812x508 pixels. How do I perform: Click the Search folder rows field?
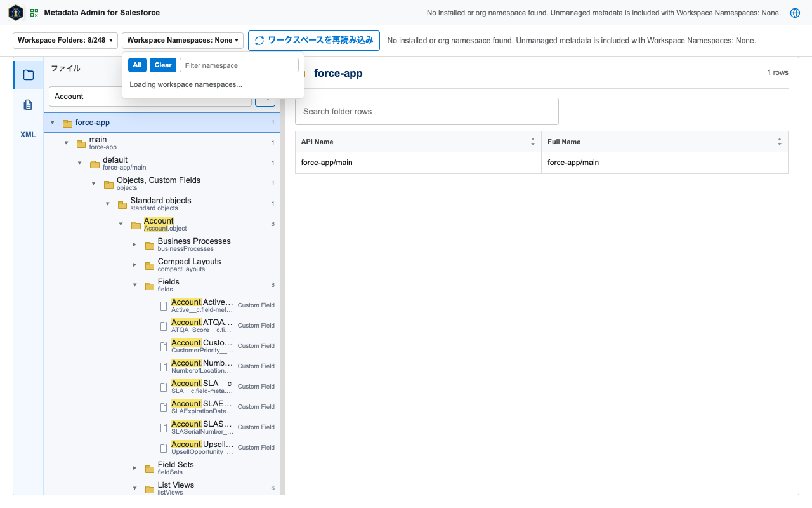click(427, 111)
